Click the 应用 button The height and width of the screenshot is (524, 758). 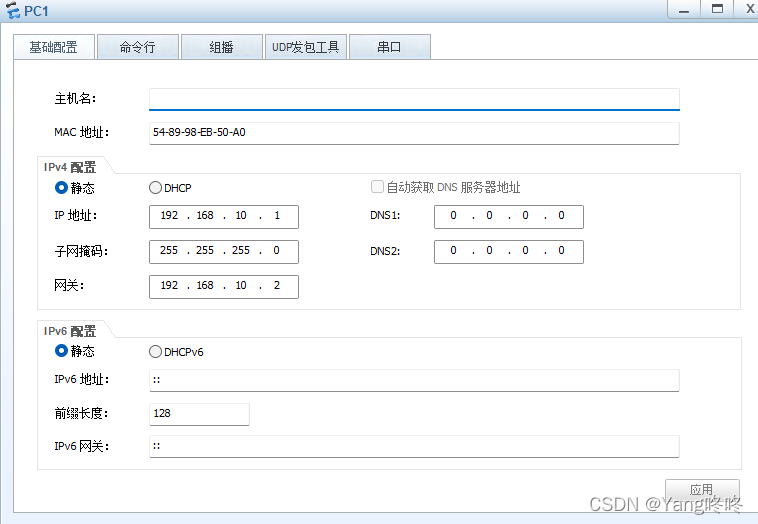click(702, 490)
